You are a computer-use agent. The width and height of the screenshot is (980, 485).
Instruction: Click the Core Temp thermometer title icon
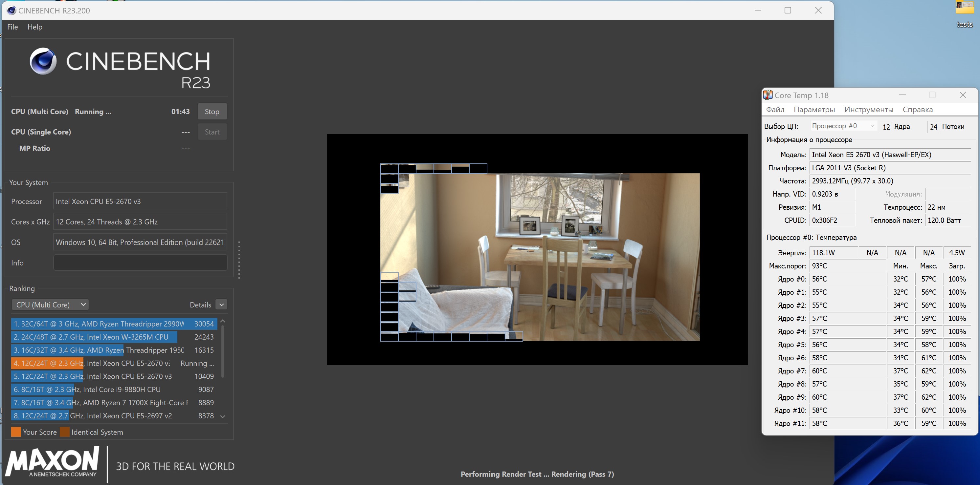tap(768, 95)
